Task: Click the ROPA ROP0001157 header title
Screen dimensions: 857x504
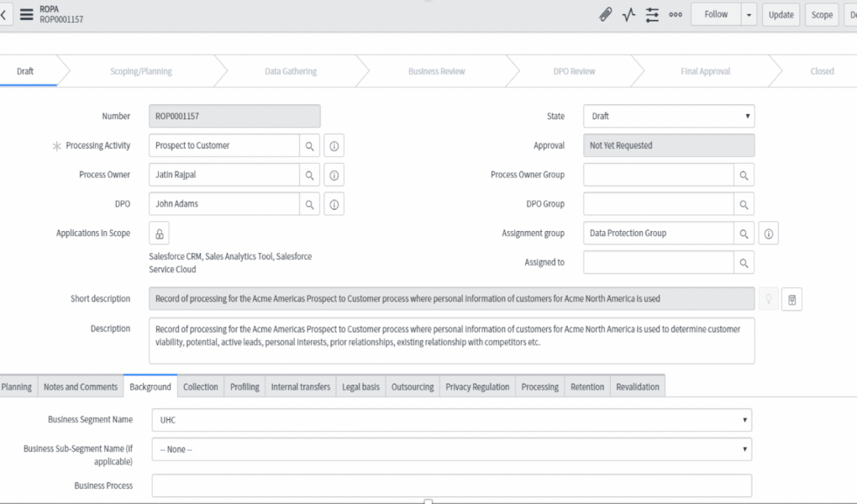Action: (61, 14)
